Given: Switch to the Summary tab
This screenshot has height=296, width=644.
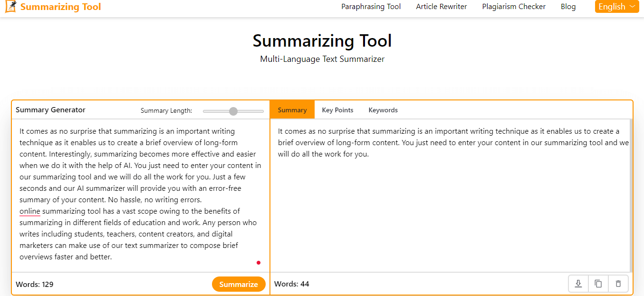Looking at the screenshot, I should pyautogui.click(x=292, y=110).
